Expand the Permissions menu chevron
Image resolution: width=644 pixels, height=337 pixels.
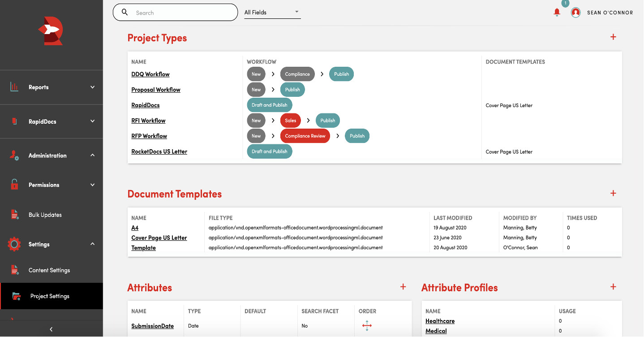tap(93, 185)
